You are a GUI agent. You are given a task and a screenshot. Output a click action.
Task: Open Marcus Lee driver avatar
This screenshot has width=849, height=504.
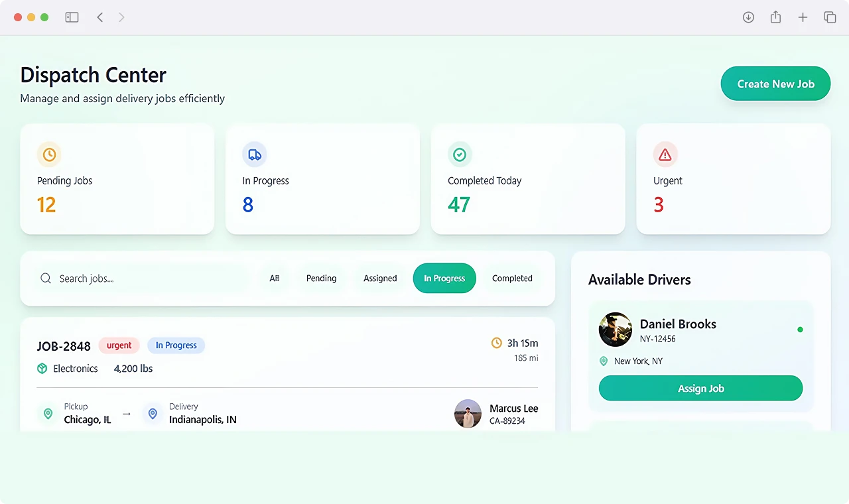tap(468, 414)
